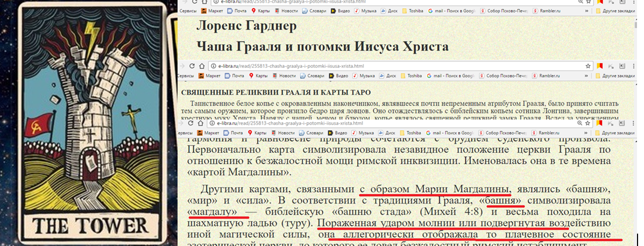Open Rambler.ru bookmark in middle bar
The width and height of the screenshot is (644, 246).
pyautogui.click(x=546, y=75)
